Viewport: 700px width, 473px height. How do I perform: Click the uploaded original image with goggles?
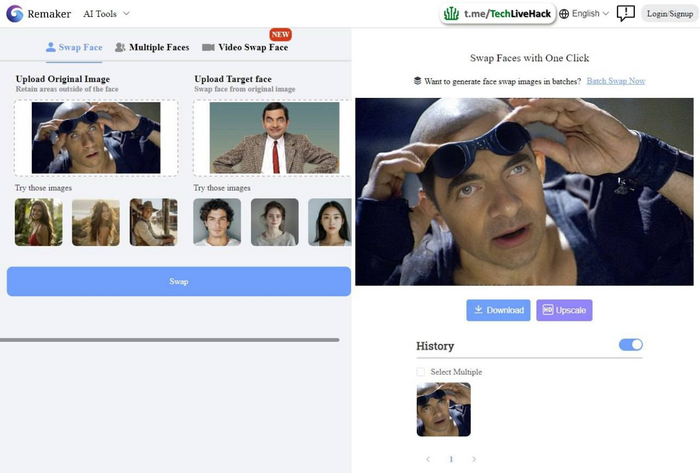(96, 137)
